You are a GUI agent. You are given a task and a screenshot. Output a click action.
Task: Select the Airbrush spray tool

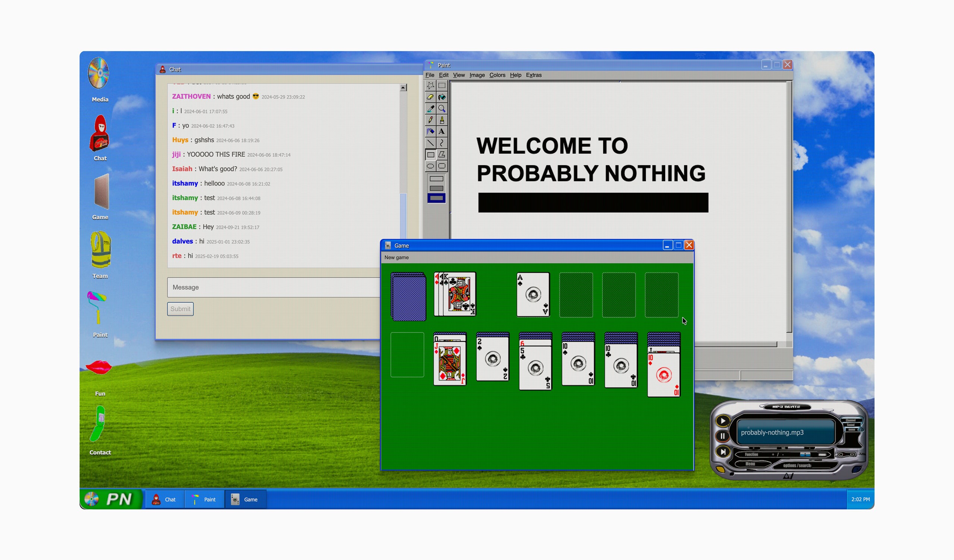pos(430,132)
